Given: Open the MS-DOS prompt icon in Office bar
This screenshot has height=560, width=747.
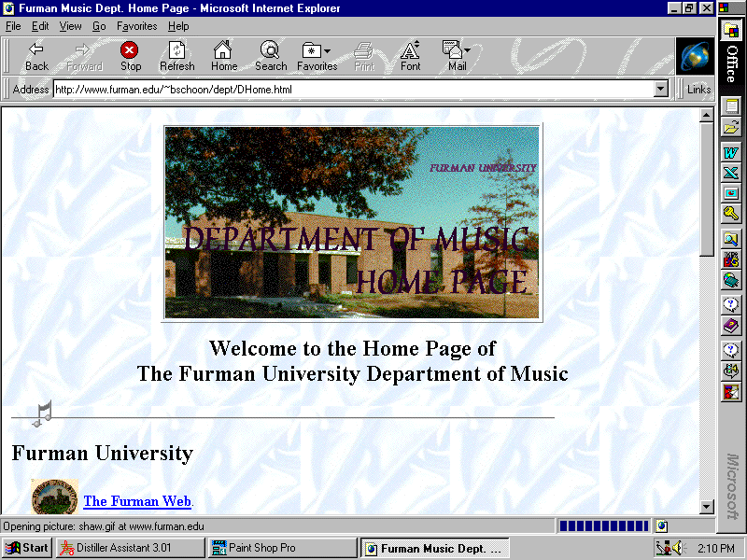Looking at the screenshot, I should point(731,259).
